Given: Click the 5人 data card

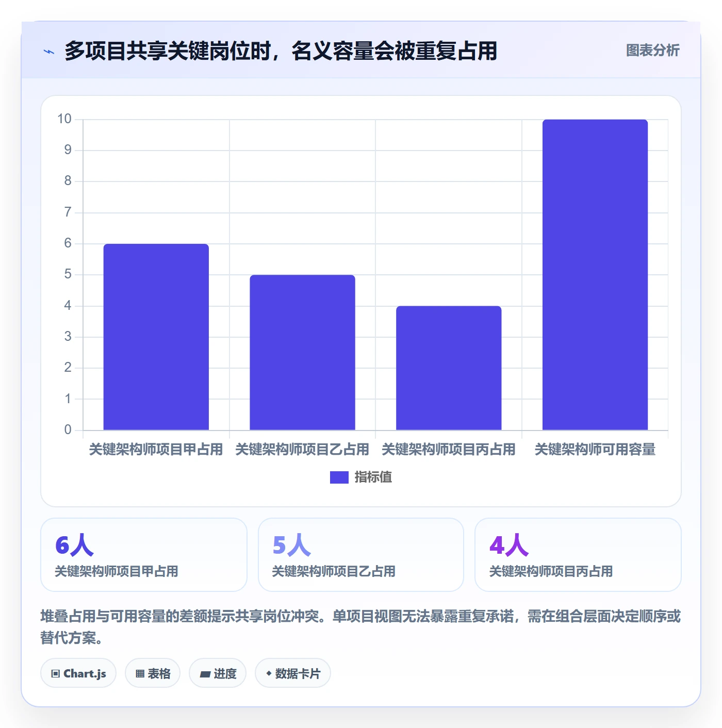Looking at the screenshot, I should pos(361,555).
